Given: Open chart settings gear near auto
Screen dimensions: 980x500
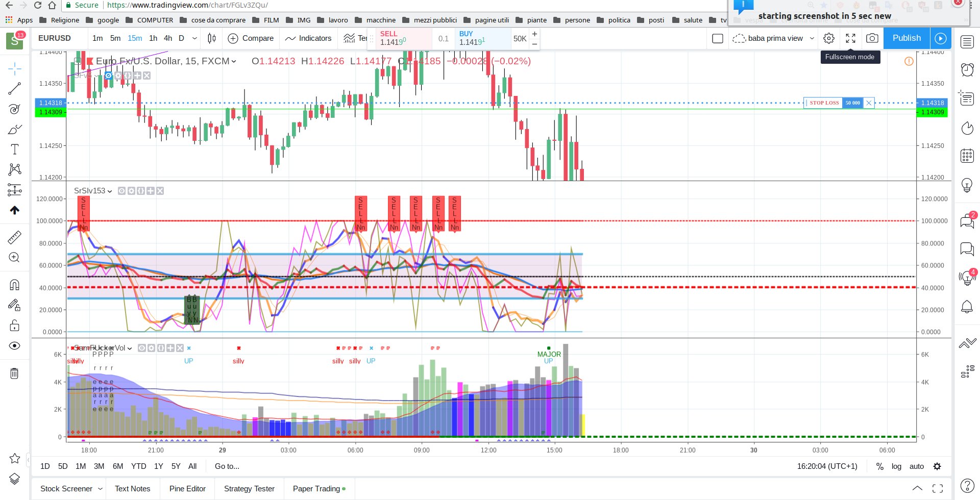Looking at the screenshot, I should (x=937, y=466).
